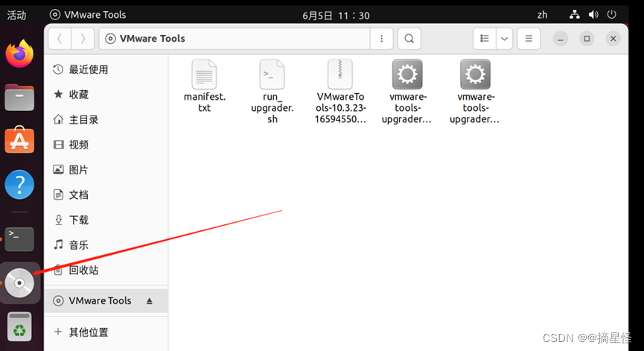The height and width of the screenshot is (351, 644).
Task: Select the second vmware-tools-upgrader file
Action: pos(475,91)
